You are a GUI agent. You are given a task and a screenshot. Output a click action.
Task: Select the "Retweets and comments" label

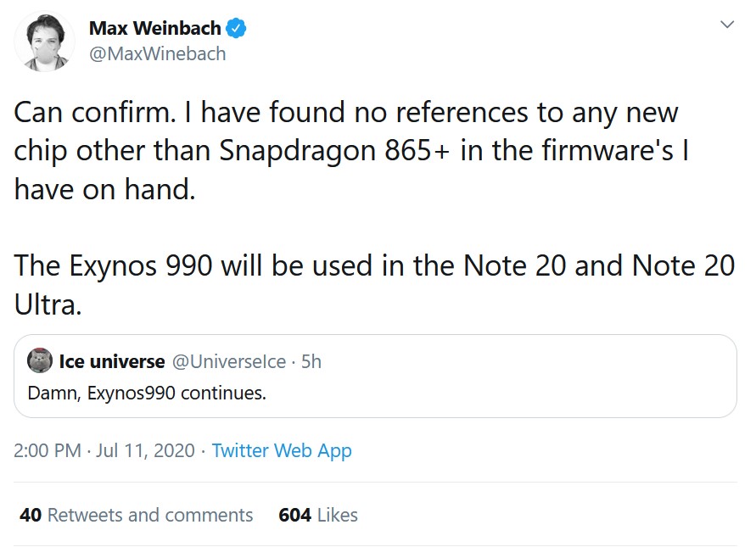coord(150,515)
